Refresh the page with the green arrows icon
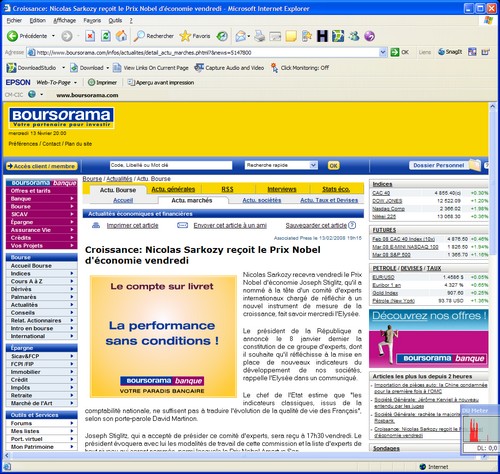500x474 pixels. pyautogui.click(x=106, y=36)
